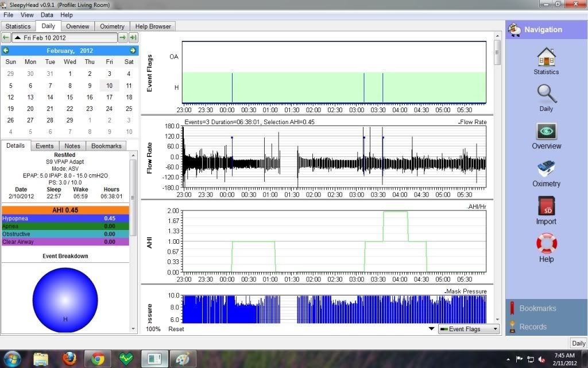Image resolution: width=588 pixels, height=368 pixels.
Task: Click the graph area vertical scrollbar thumb
Action: (x=497, y=52)
